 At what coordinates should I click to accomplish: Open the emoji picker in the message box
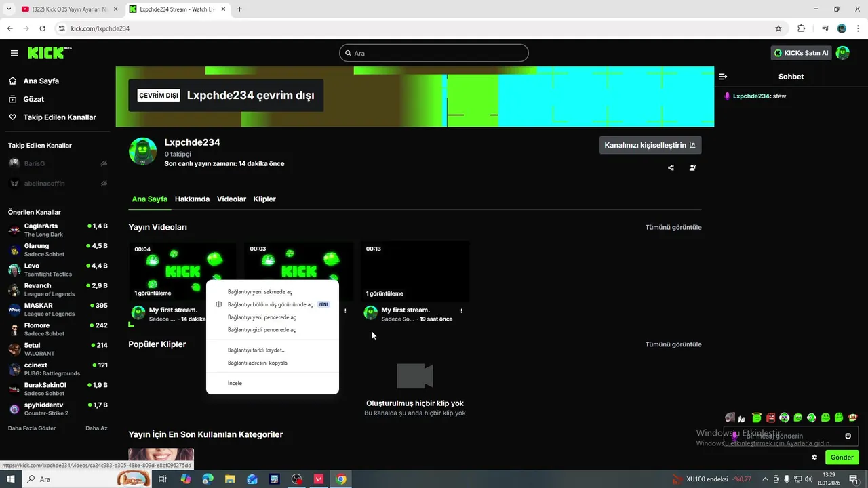(848, 436)
